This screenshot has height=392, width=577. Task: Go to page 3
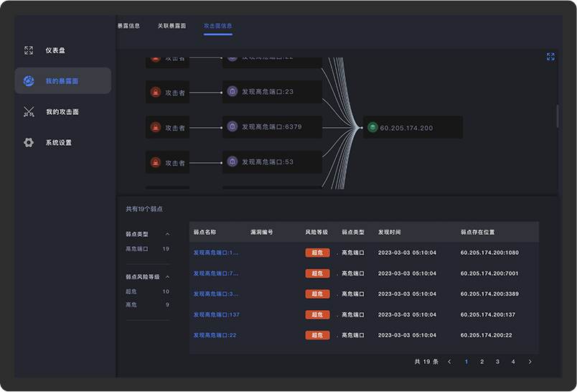tap(497, 362)
